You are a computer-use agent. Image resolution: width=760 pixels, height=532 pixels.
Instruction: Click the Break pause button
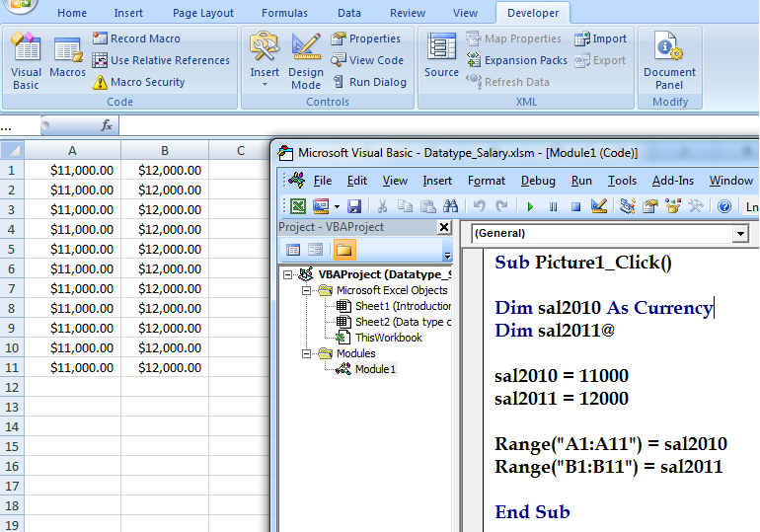tap(553, 207)
